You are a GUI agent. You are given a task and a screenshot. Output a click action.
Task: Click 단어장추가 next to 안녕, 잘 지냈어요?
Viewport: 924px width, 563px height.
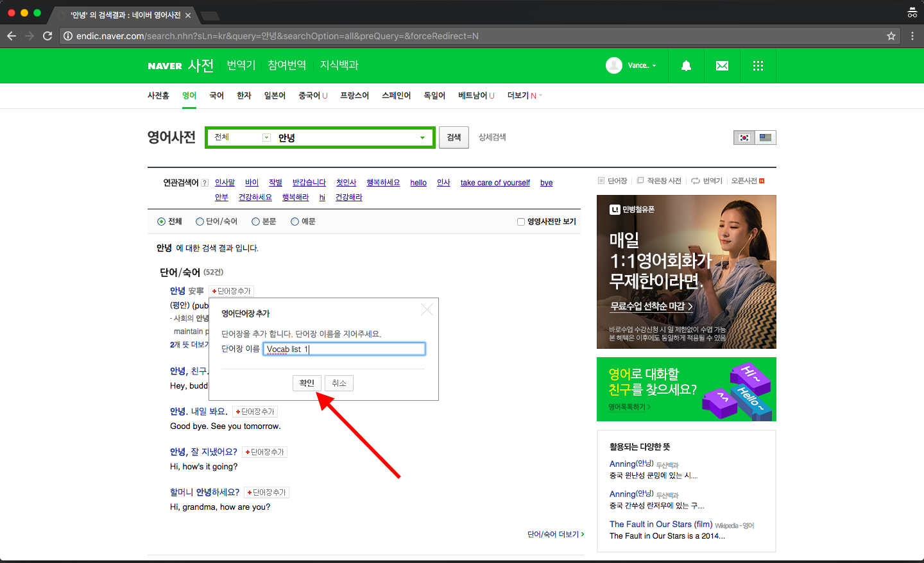coord(265,452)
